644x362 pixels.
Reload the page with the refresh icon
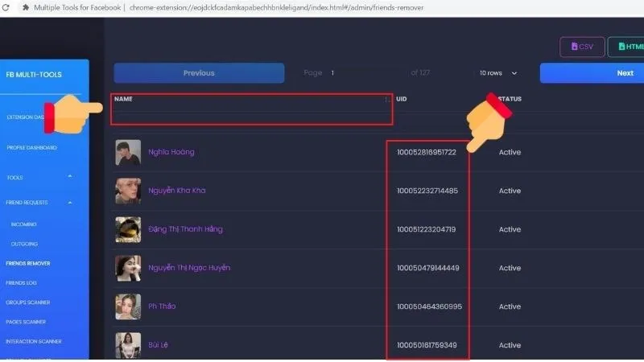click(6, 7)
